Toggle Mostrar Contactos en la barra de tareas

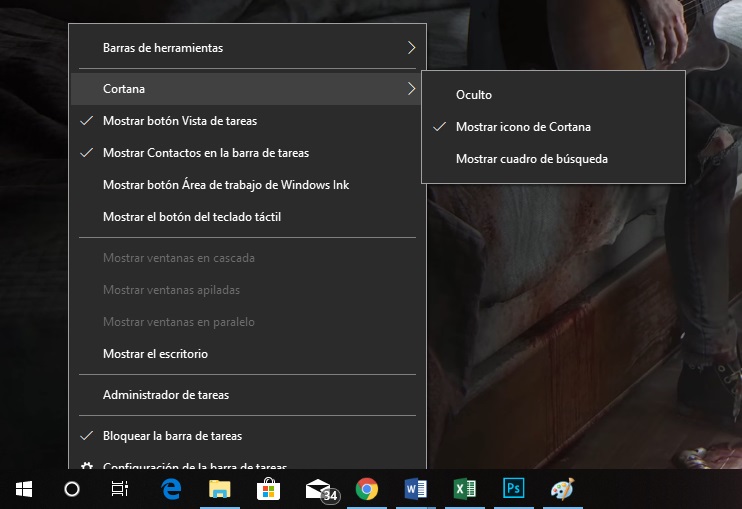point(205,153)
